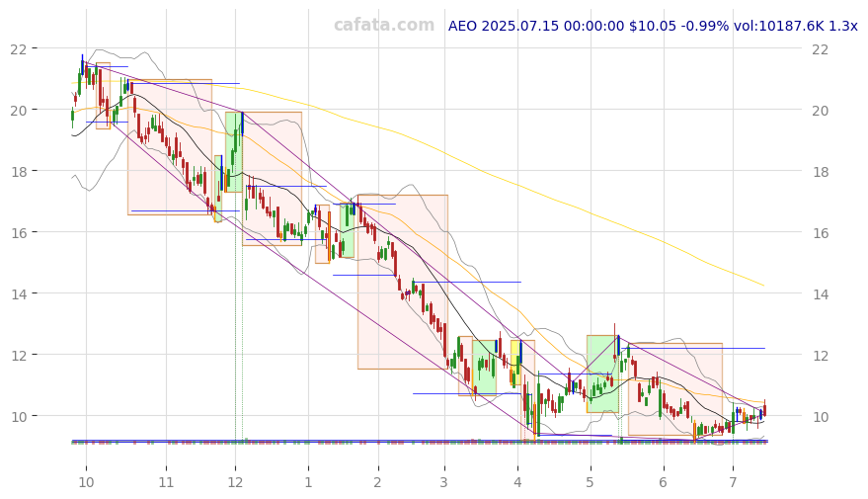Click the 20 label on left price axis

(x=18, y=111)
